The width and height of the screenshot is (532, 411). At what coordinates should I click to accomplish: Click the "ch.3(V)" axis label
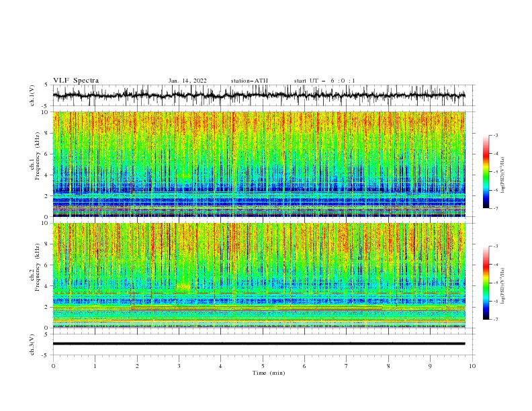pyautogui.click(x=32, y=345)
